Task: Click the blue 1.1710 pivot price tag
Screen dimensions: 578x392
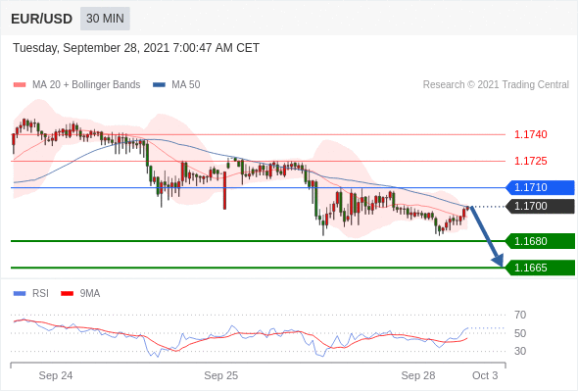Action: click(x=540, y=187)
